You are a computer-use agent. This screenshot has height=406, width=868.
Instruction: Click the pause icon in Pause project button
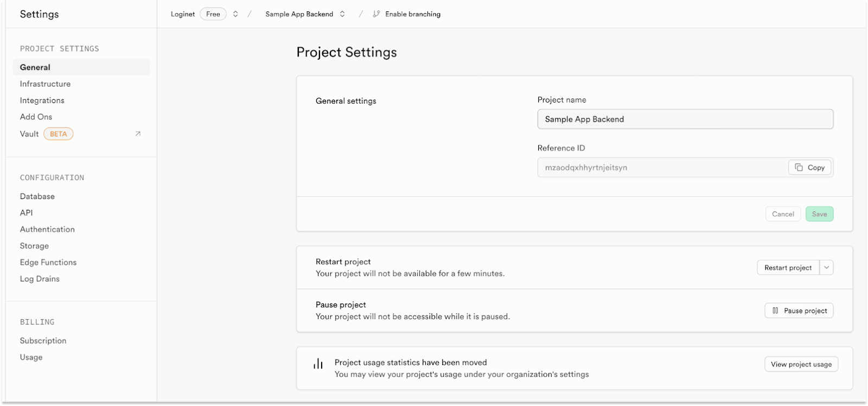775,311
